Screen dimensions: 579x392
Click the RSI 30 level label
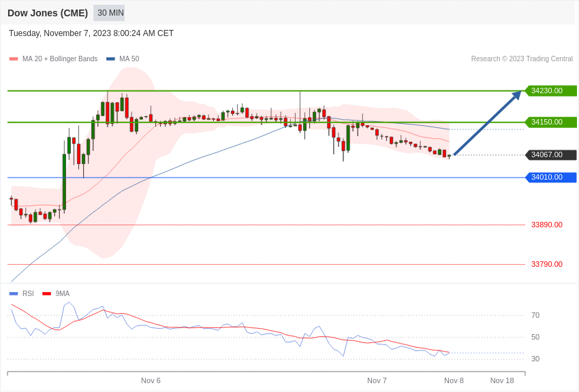535,359
